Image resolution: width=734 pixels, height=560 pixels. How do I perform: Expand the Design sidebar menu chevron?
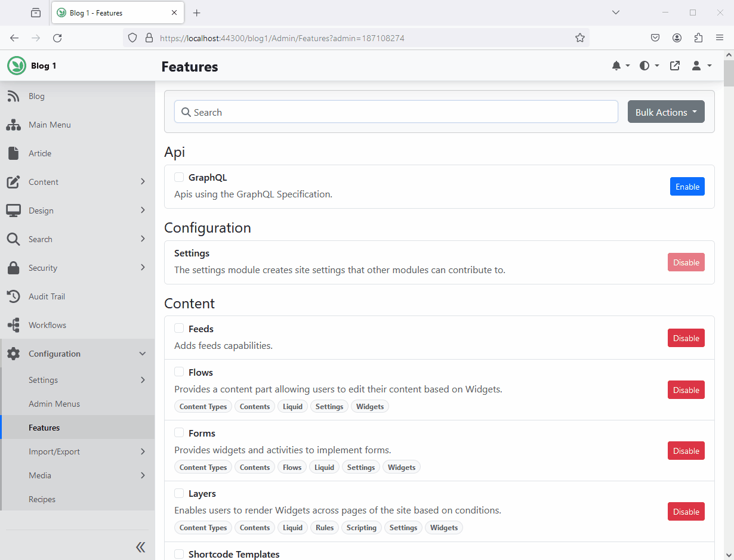[x=143, y=210]
